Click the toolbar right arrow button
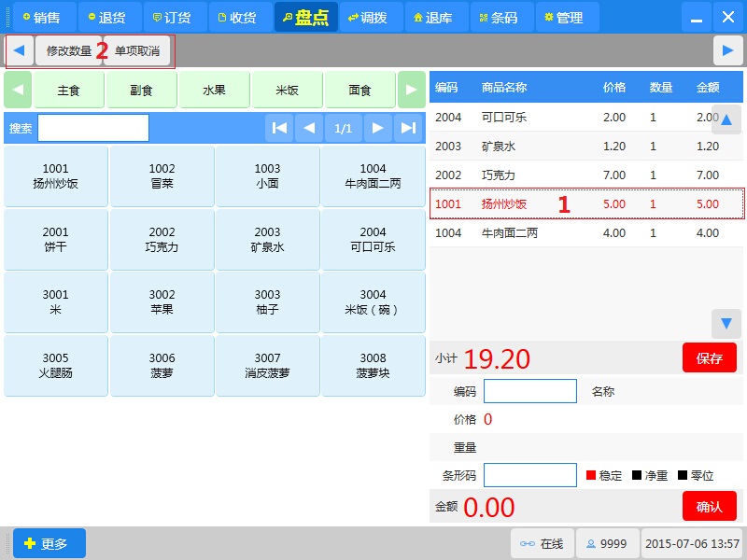Viewport: 747px width, 560px height. point(728,50)
